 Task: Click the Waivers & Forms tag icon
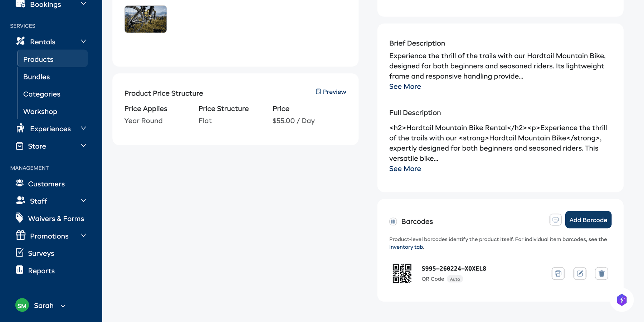pos(20,218)
